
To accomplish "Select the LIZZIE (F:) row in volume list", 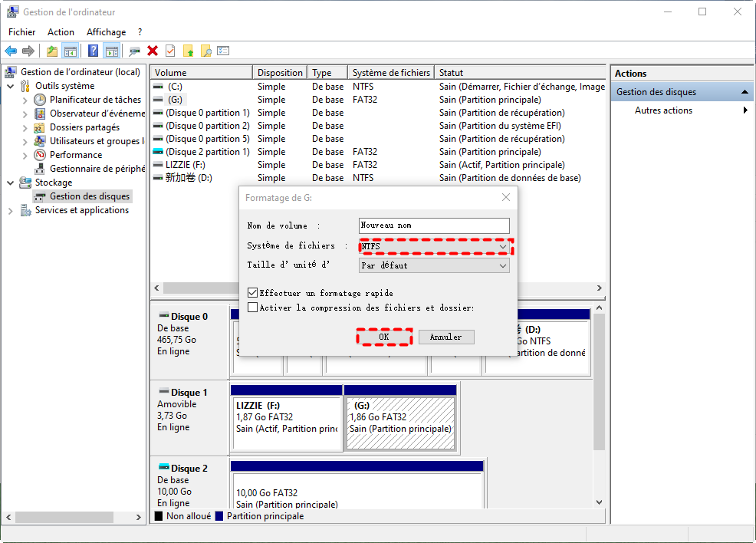I will [379, 165].
